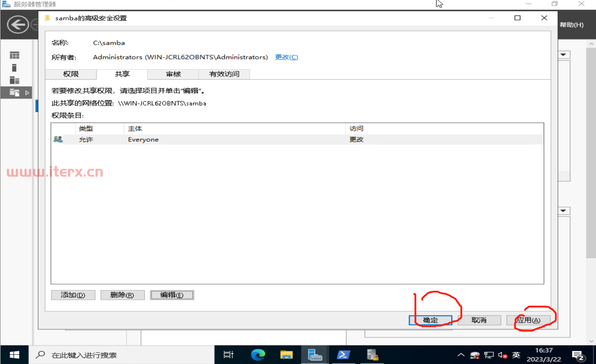
Task: Click the muted volume tray icon
Action: click(x=502, y=355)
